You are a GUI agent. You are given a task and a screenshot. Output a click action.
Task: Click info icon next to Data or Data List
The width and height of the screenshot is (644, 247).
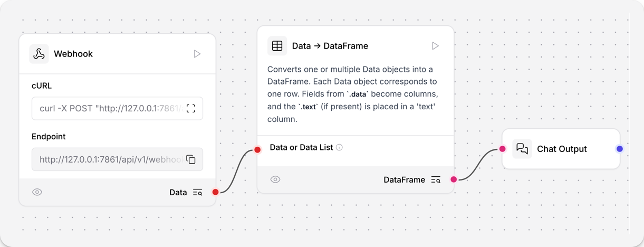click(340, 147)
